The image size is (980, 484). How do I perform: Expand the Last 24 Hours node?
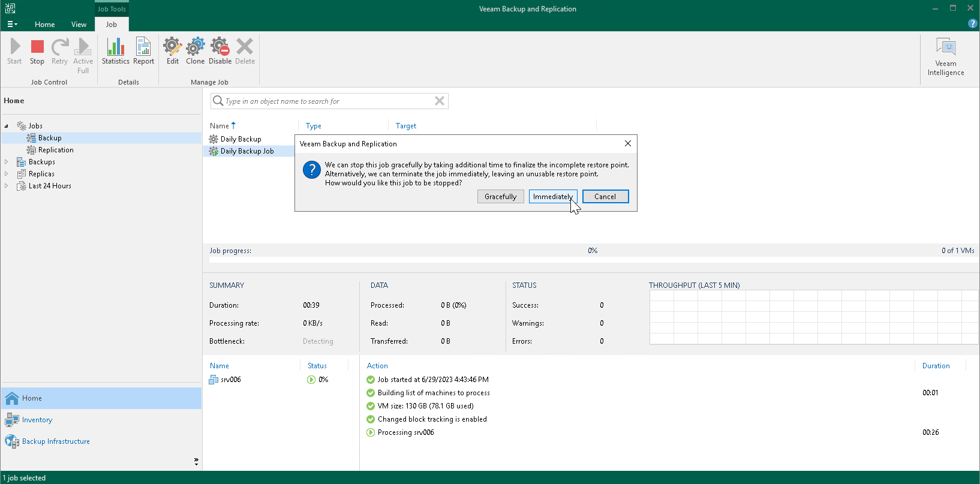pos(7,186)
